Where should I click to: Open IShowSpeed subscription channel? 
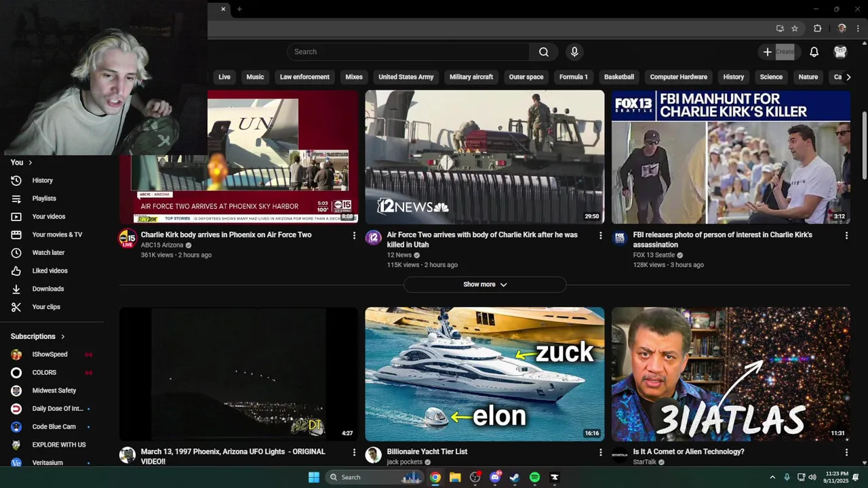point(50,354)
